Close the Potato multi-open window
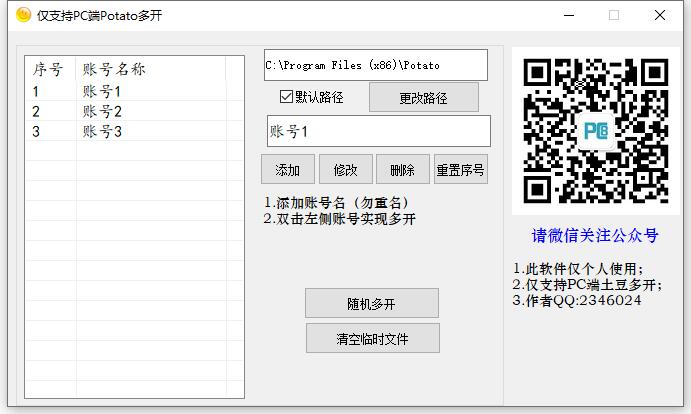This screenshot has width=691, height=414. [x=660, y=15]
